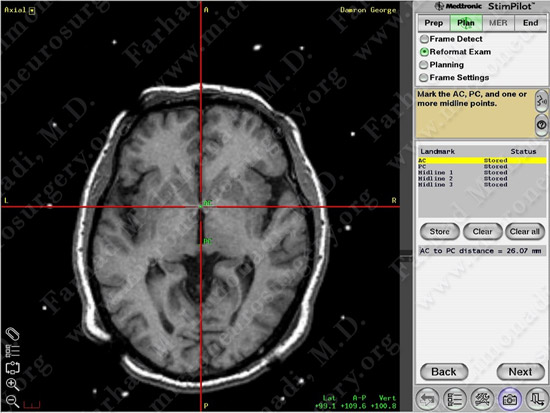Proceed with the Next button
This screenshot has height=413, width=550.
tap(521, 372)
